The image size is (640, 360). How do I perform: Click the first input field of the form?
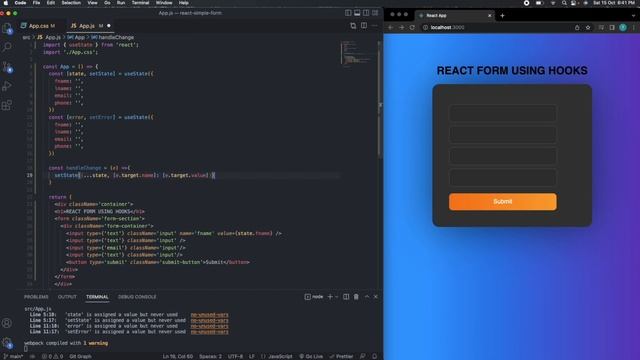tap(502, 113)
